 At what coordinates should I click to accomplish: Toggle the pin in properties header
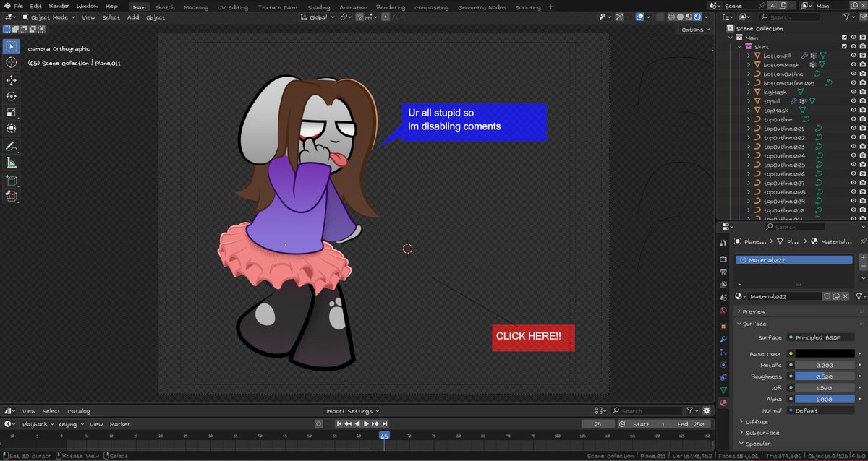tap(863, 242)
